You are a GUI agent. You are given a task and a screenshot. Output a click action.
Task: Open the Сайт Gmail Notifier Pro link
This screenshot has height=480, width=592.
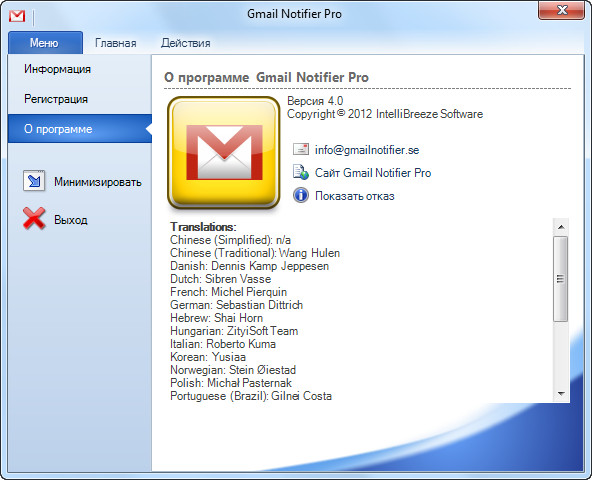[x=373, y=173]
